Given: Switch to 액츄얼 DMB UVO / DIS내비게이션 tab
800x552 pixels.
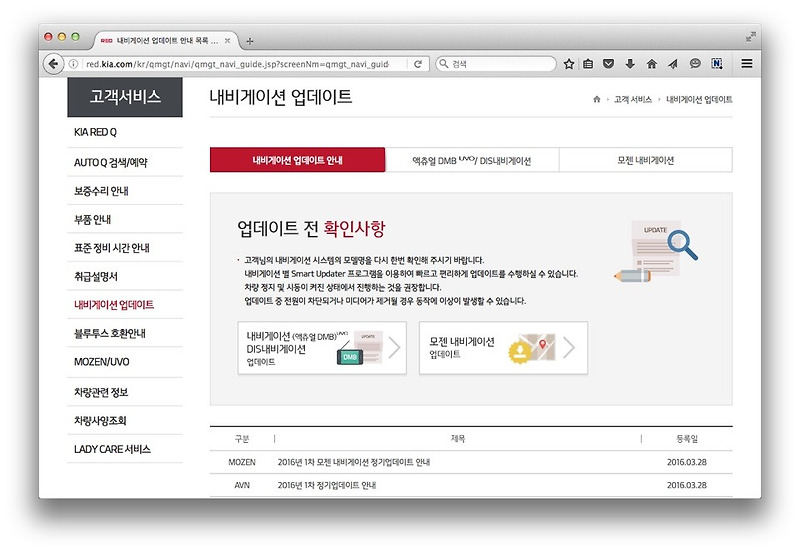Looking at the screenshot, I should click(x=472, y=160).
